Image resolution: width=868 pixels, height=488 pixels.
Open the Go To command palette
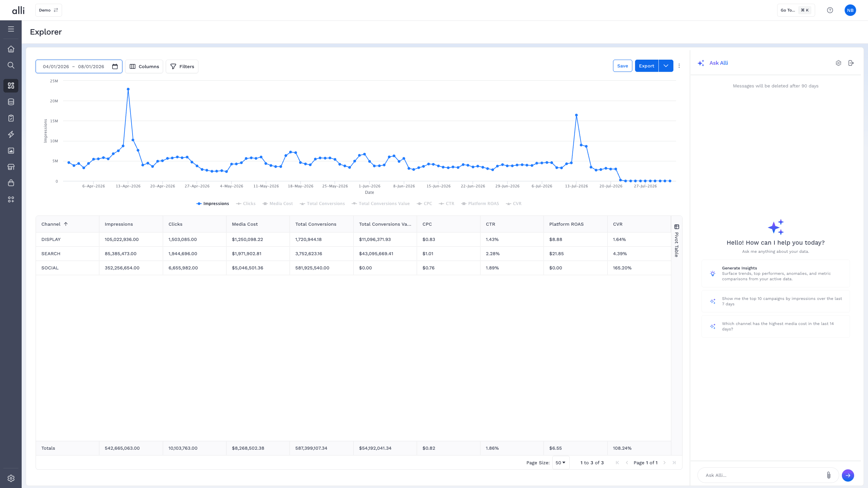point(796,10)
